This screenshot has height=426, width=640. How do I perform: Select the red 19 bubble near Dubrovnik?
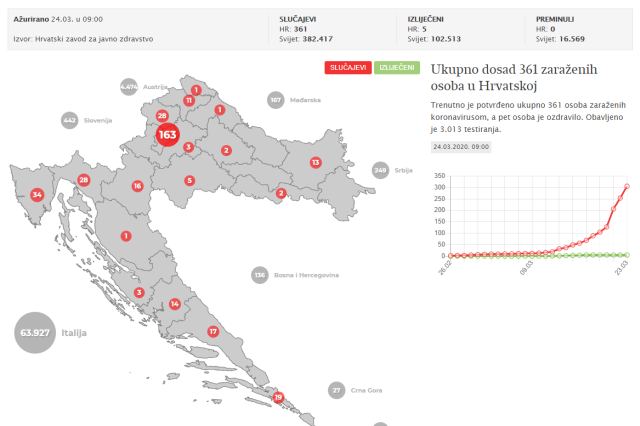click(x=278, y=397)
